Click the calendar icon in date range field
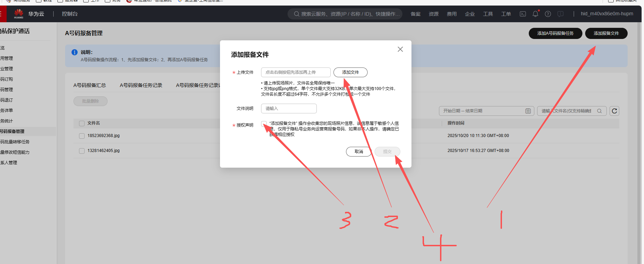 pos(528,111)
